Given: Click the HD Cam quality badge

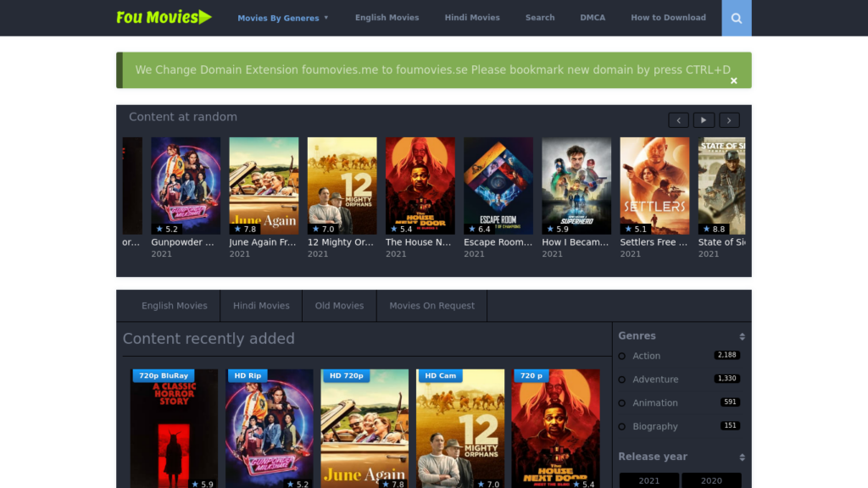Looking at the screenshot, I should coord(440,375).
